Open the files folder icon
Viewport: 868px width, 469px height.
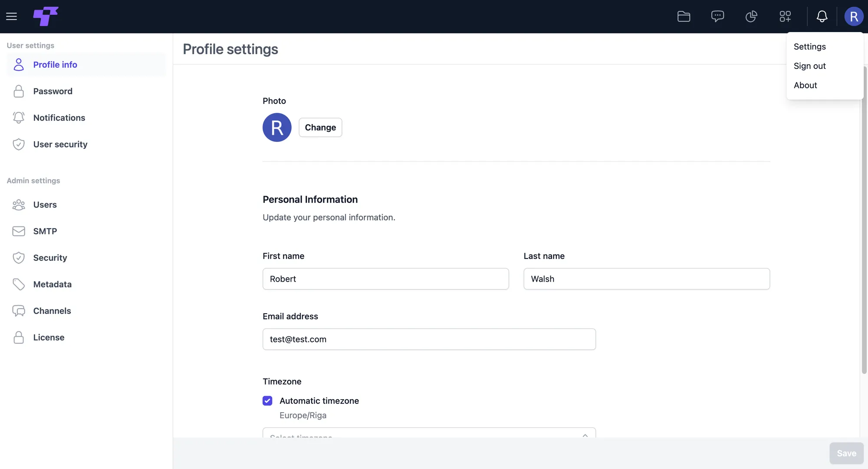coord(684,16)
